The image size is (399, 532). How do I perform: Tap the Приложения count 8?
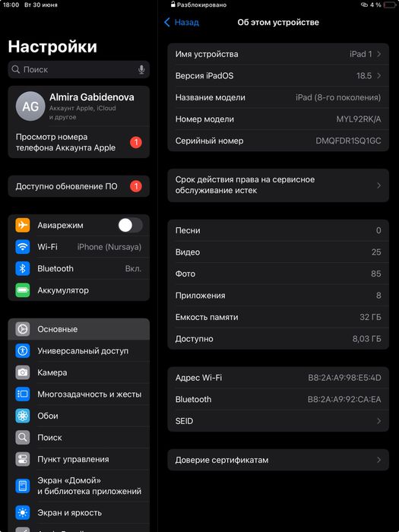coord(378,295)
